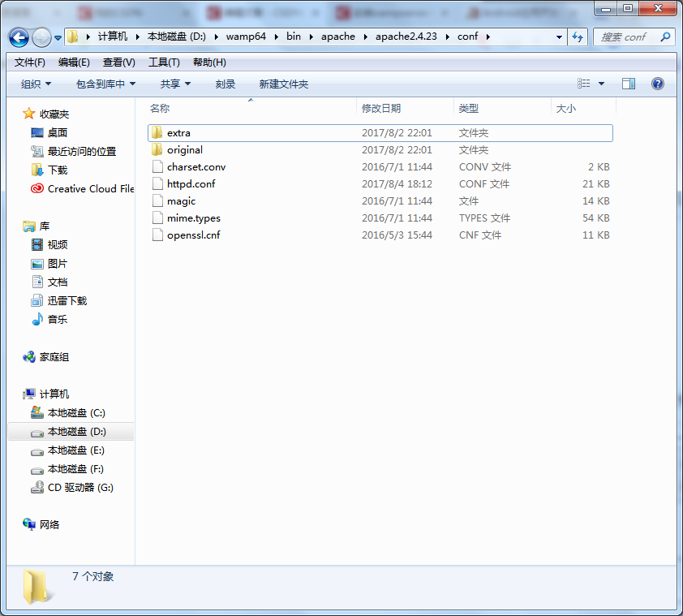
Task: Click the refresh button beside the address bar
Action: 578,37
